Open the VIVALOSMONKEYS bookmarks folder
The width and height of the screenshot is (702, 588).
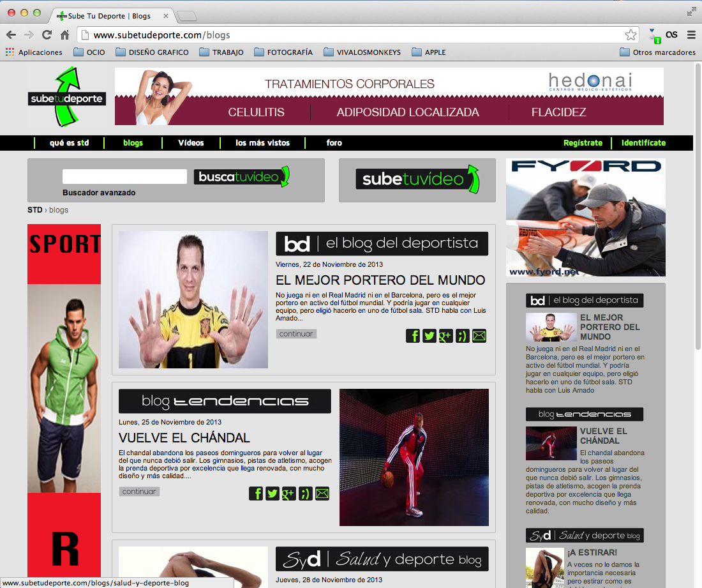tap(362, 52)
